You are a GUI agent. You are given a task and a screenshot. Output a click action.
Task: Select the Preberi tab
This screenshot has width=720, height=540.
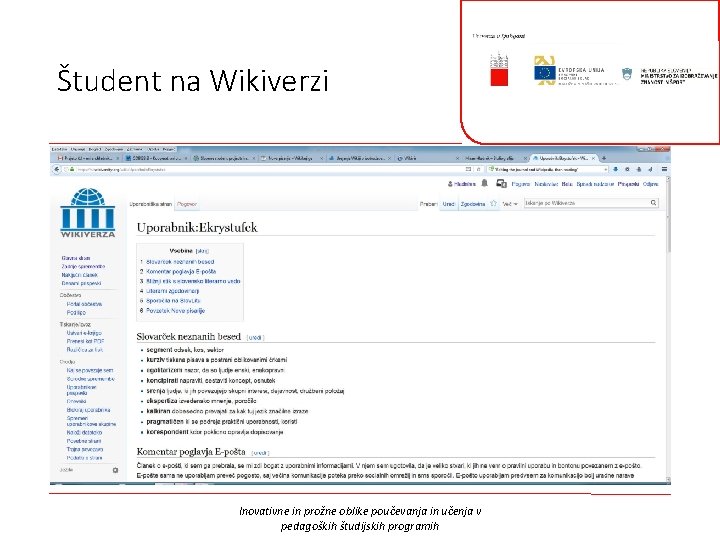click(428, 204)
